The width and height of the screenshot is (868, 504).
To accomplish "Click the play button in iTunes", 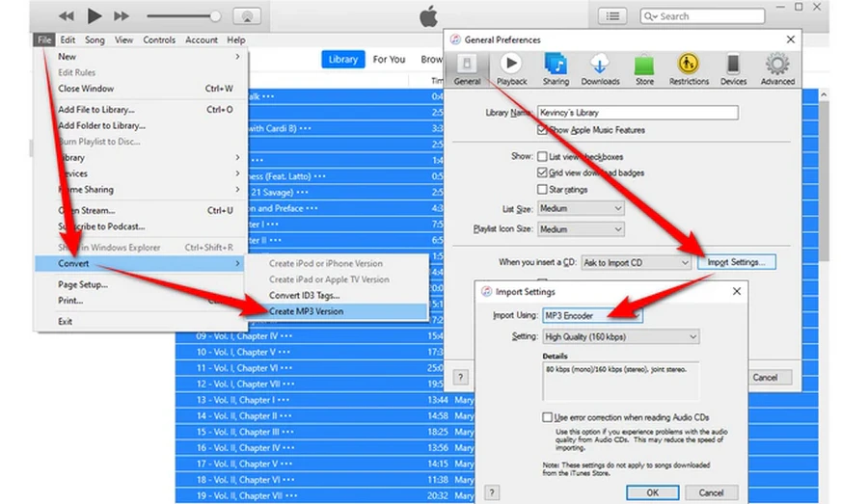I will pos(95,16).
